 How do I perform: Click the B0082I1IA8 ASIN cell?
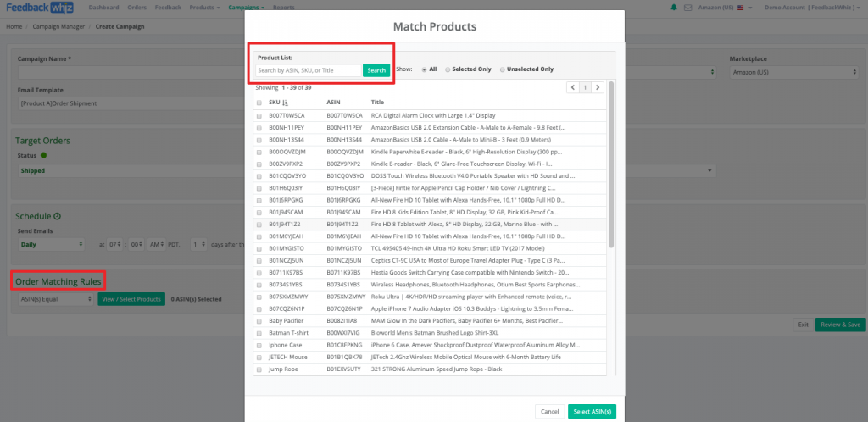pyautogui.click(x=342, y=321)
